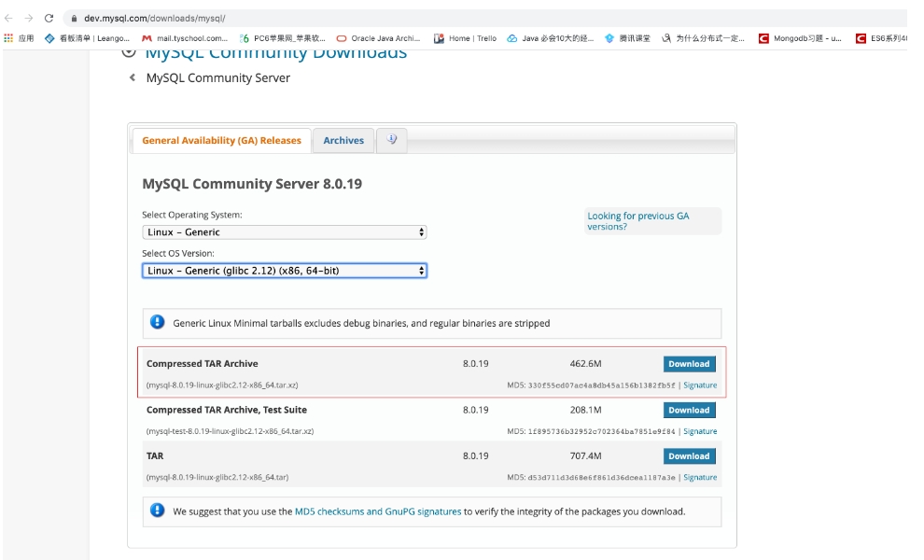Open Looking for previous GA versions link

point(637,221)
